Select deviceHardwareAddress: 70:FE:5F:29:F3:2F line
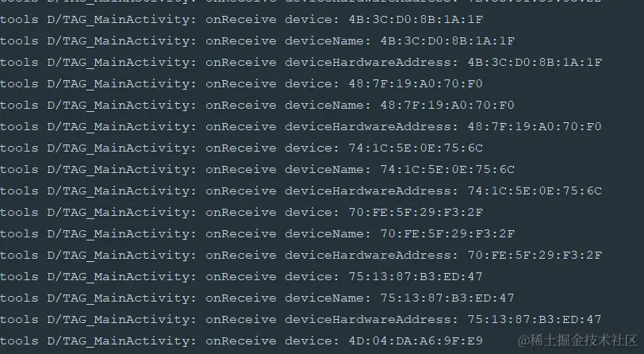 [x=301, y=255]
